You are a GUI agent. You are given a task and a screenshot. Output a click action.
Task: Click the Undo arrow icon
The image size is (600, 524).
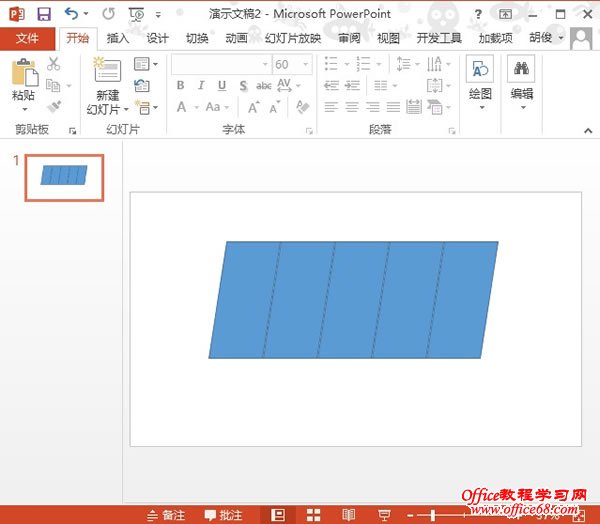[71, 13]
